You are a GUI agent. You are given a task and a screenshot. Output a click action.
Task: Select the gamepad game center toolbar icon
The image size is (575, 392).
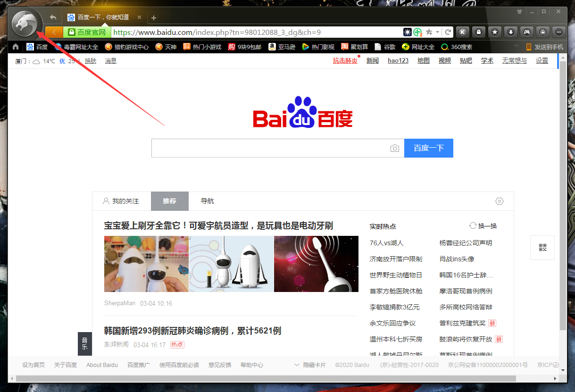[526, 32]
